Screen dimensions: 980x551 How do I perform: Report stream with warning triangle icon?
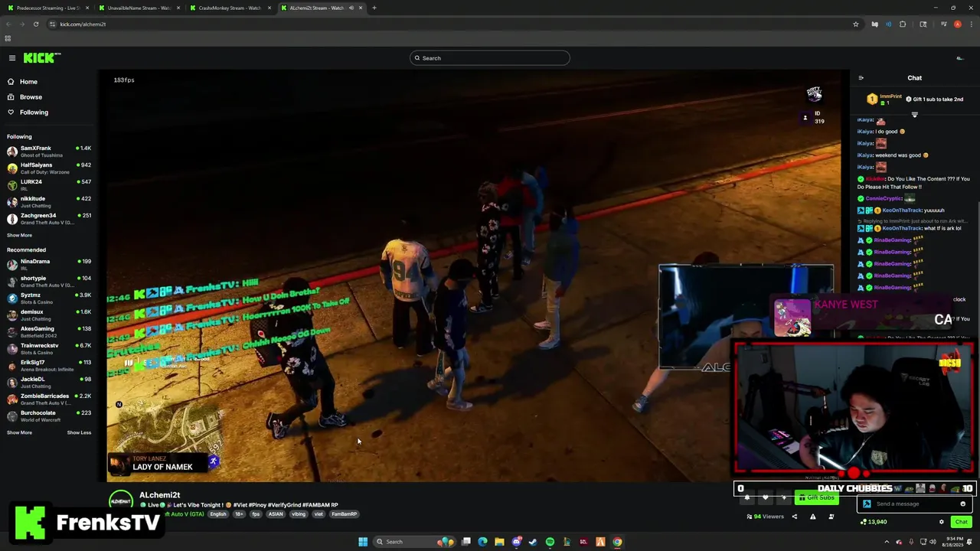[812, 517]
